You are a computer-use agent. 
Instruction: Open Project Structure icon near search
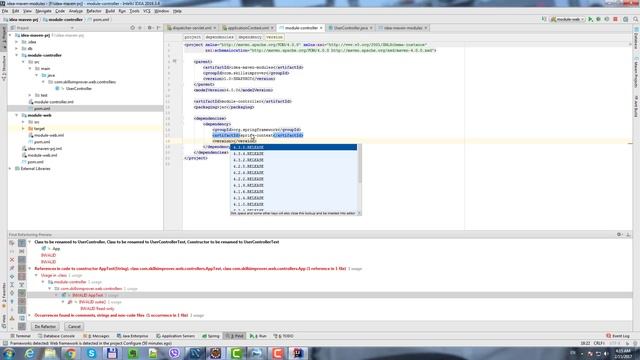click(x=625, y=19)
